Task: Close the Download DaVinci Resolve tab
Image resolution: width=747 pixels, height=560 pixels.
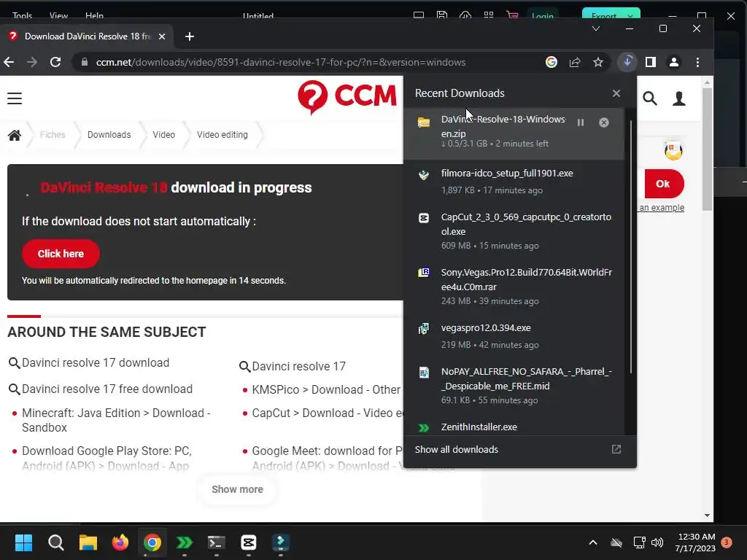Action: pos(161,36)
